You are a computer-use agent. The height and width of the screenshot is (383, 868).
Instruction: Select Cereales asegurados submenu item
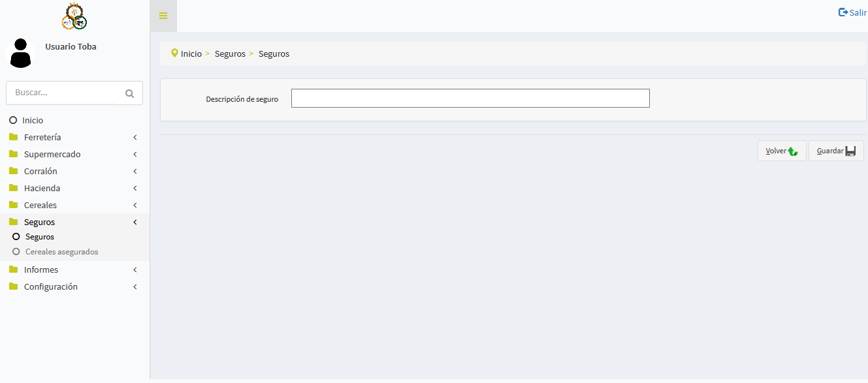[x=61, y=252]
